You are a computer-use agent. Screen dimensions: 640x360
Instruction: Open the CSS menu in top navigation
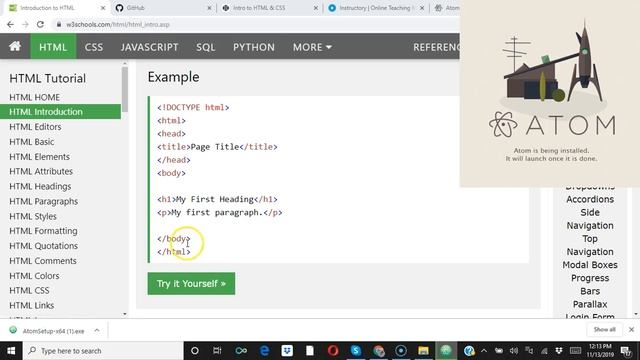click(94, 47)
